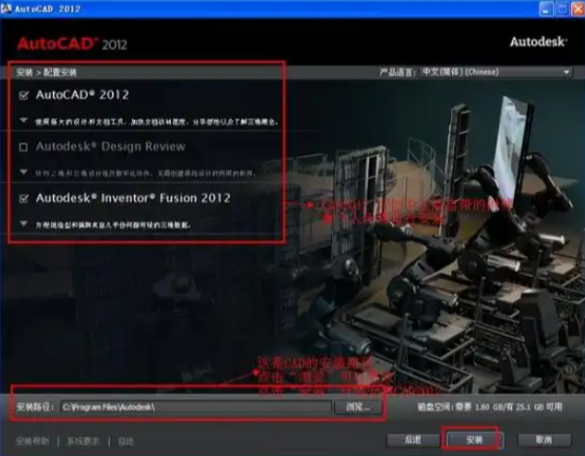
Task: Enable the Autodesk Design Review checkbox
Action: point(24,147)
